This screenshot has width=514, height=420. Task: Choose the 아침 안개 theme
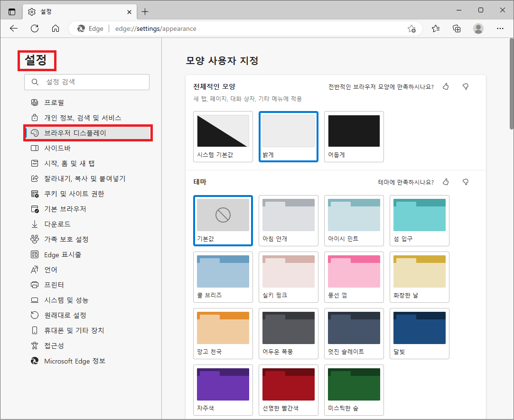pos(289,221)
